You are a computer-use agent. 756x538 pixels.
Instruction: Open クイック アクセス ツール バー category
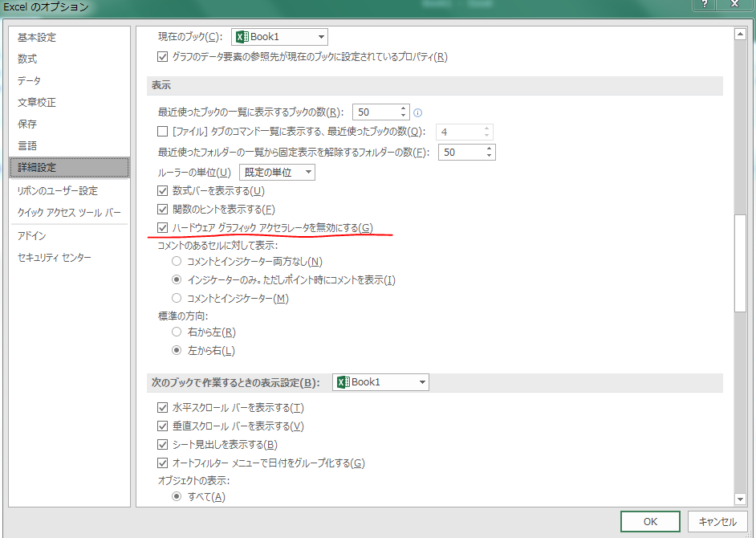tap(69, 212)
